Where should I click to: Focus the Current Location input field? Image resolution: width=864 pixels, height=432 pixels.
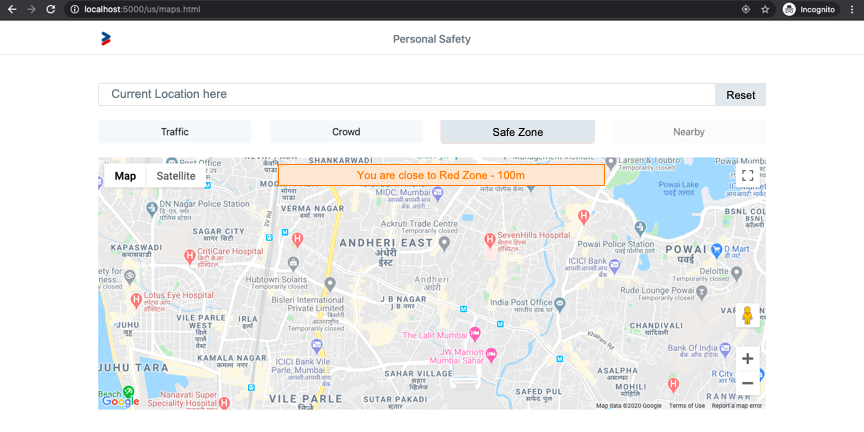tap(407, 94)
